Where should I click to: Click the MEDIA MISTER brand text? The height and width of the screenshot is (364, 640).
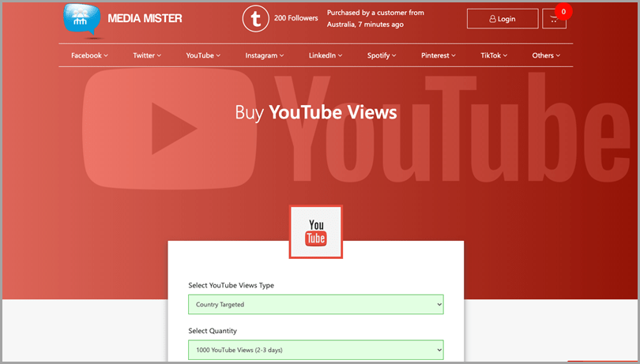click(x=145, y=18)
